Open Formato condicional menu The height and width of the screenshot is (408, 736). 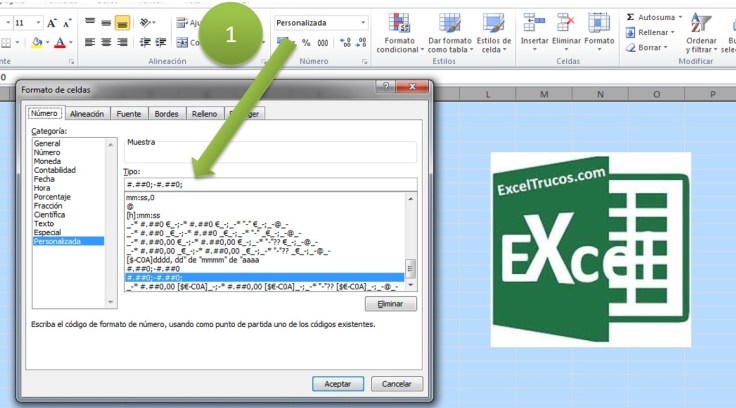[399, 33]
